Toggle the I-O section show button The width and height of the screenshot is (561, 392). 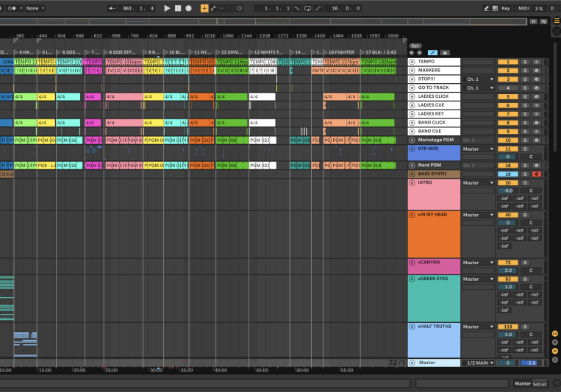click(x=555, y=334)
